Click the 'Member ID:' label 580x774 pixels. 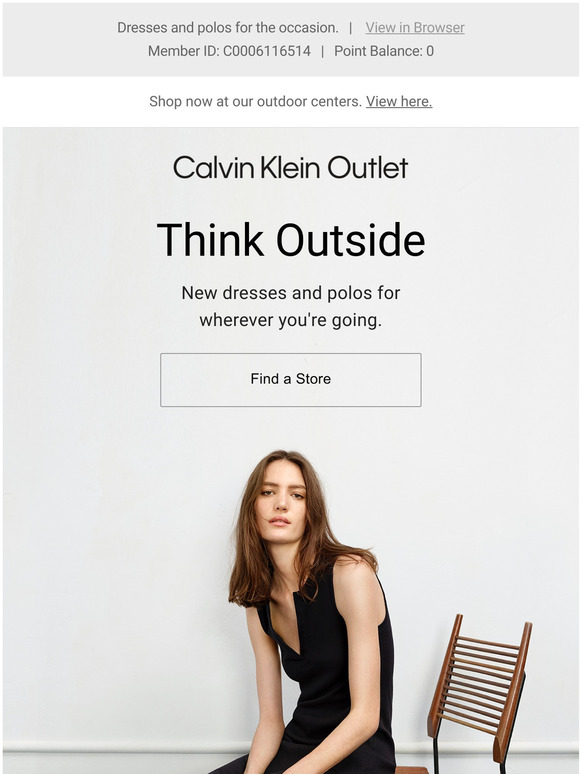pos(184,51)
